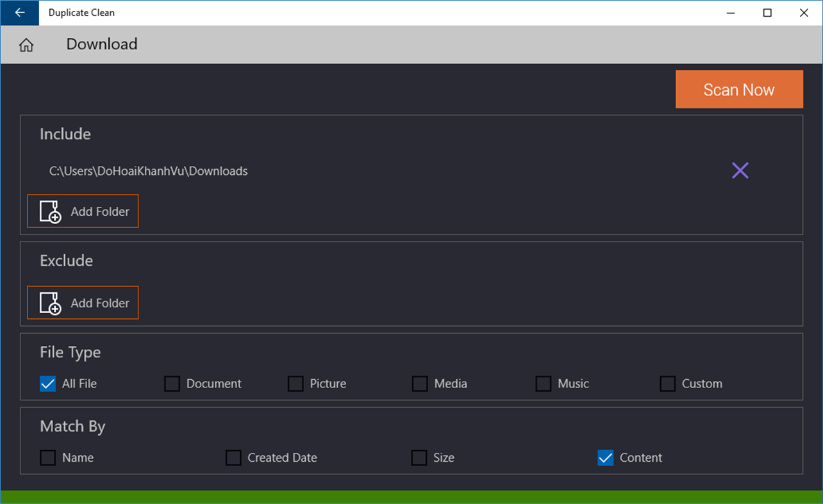Click Add Folder in the Exclude section
This screenshot has height=504, width=823.
point(82,302)
